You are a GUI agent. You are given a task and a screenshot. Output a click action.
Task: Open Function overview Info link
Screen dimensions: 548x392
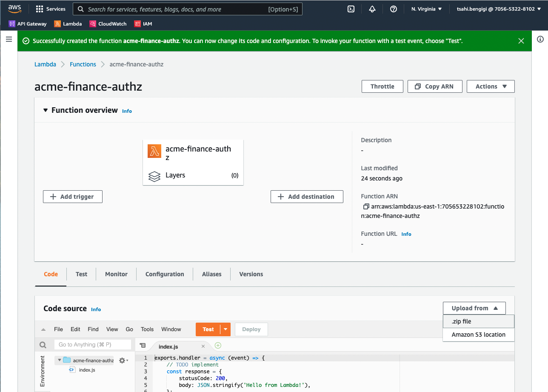127,111
